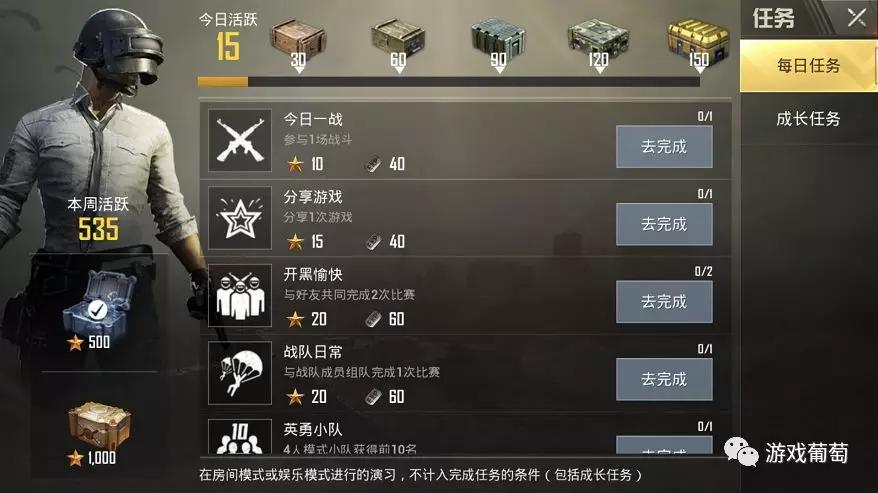
Task: Tap the parachute 战队日常 mission icon
Action: tap(240, 373)
